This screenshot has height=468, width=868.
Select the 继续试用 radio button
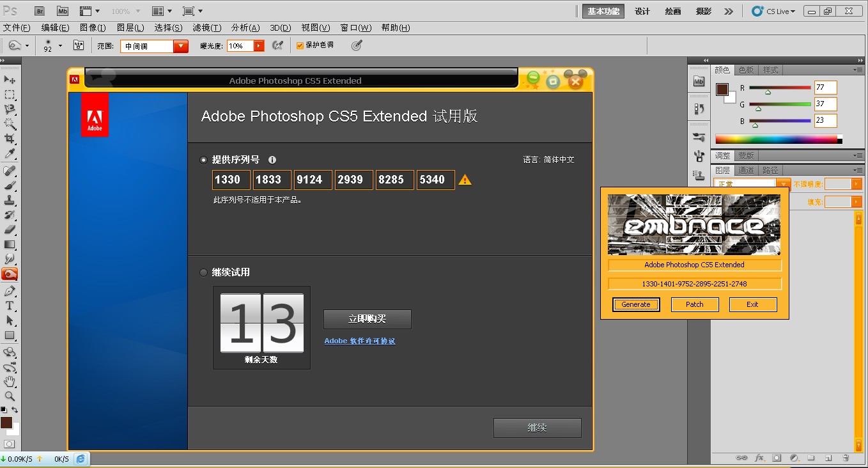pyautogui.click(x=204, y=272)
